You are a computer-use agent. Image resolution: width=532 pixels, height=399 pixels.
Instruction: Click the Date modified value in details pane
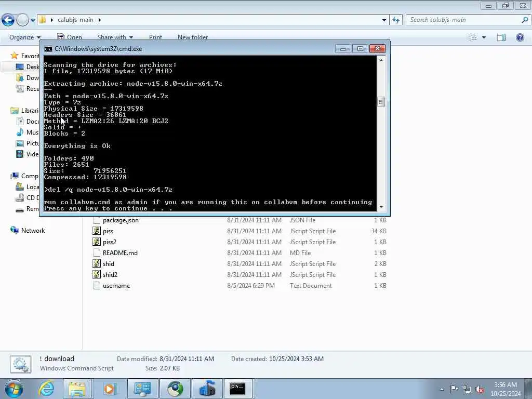tap(187, 358)
